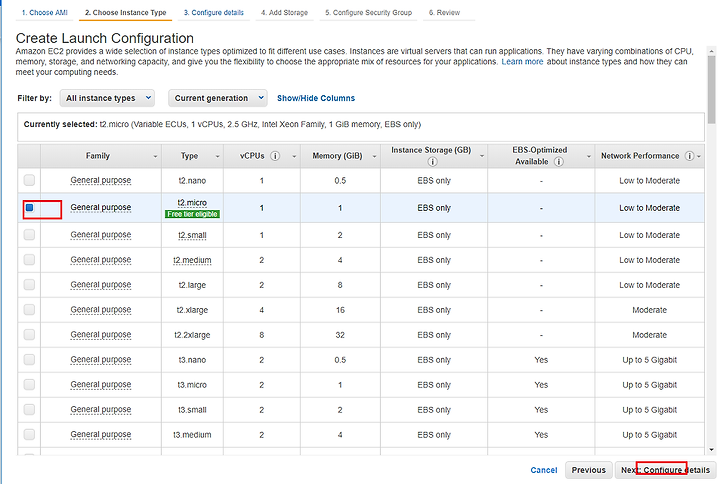Open Network Performance info icon
Screen dimensions: 720x484
[689, 156]
